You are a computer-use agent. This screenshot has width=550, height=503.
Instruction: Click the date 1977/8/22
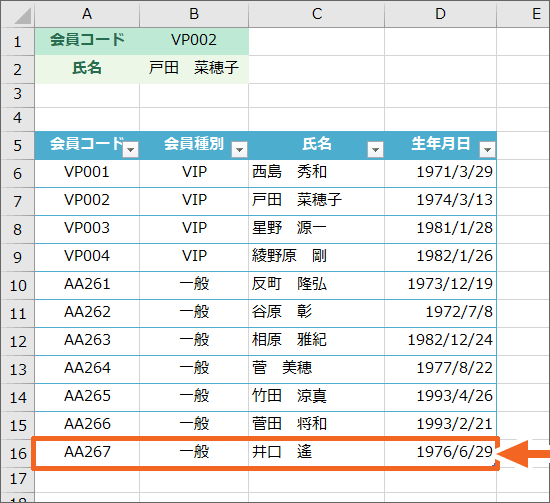pyautogui.click(x=455, y=369)
